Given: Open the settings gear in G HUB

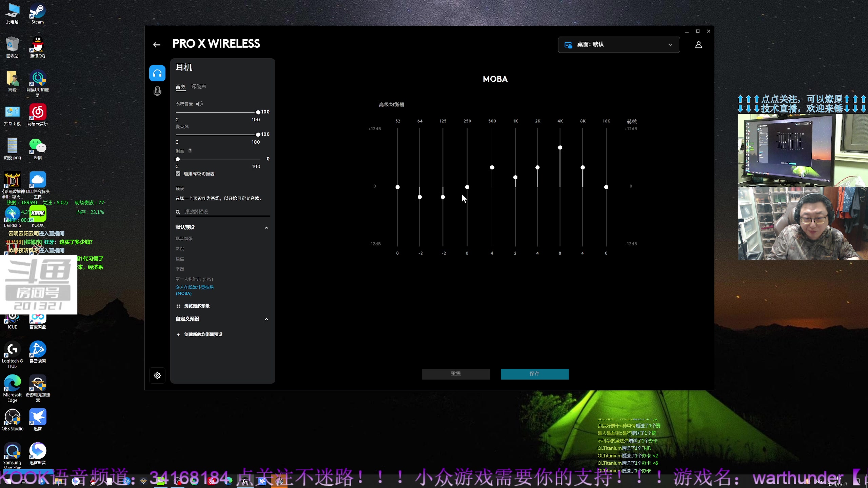Looking at the screenshot, I should click(x=157, y=375).
